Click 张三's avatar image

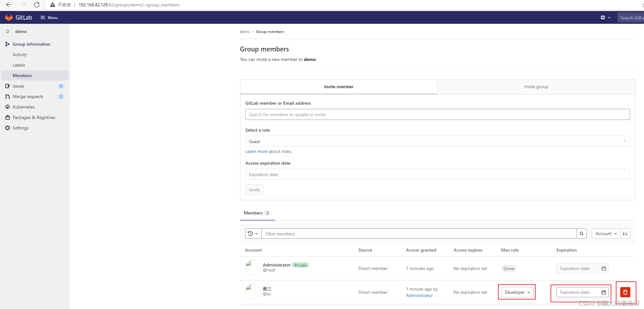point(252,291)
